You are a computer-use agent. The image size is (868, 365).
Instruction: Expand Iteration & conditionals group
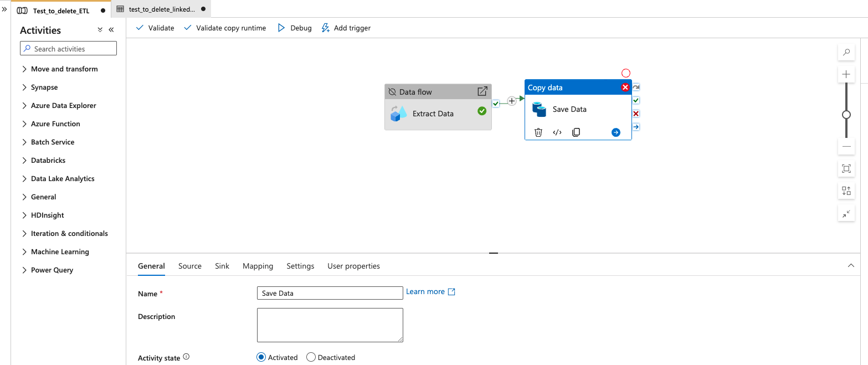(x=24, y=234)
